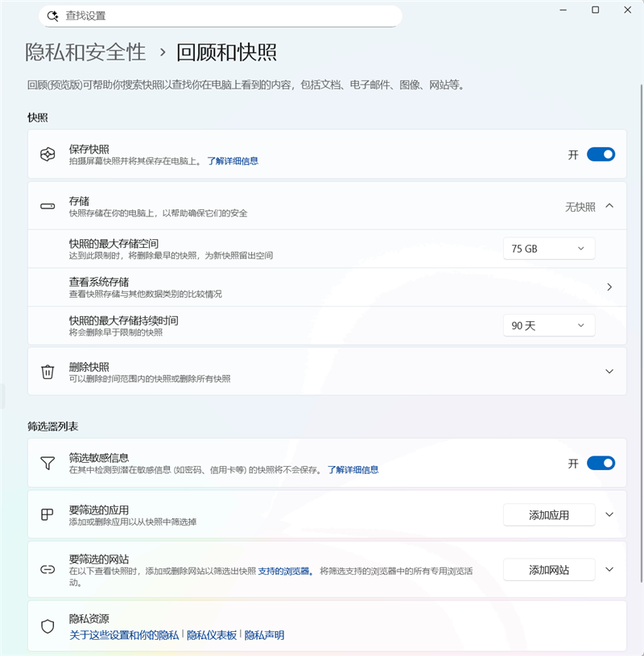Open the 支持的浏览器 link
Image resolution: width=644 pixels, height=656 pixels.
[286, 571]
